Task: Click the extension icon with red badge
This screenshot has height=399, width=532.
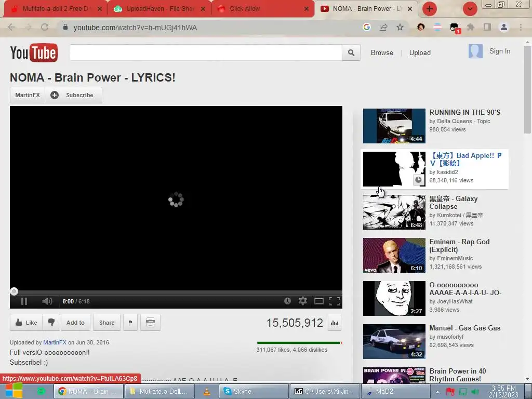Action: [454, 28]
